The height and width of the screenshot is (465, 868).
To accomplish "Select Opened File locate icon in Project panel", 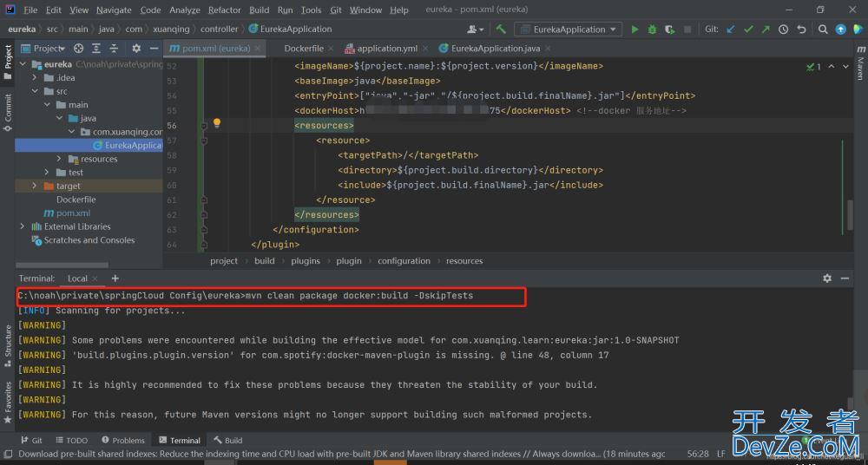I will pyautogui.click(x=79, y=49).
